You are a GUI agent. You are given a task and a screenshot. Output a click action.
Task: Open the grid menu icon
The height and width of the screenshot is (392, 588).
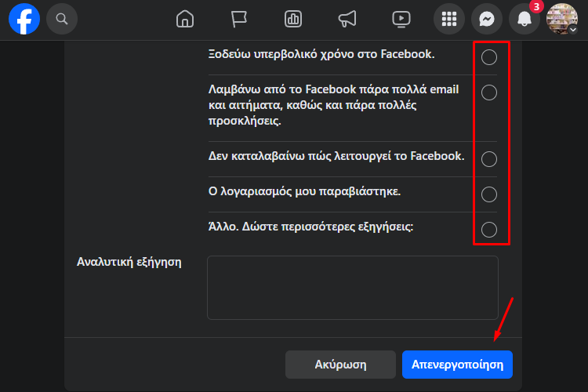click(449, 19)
